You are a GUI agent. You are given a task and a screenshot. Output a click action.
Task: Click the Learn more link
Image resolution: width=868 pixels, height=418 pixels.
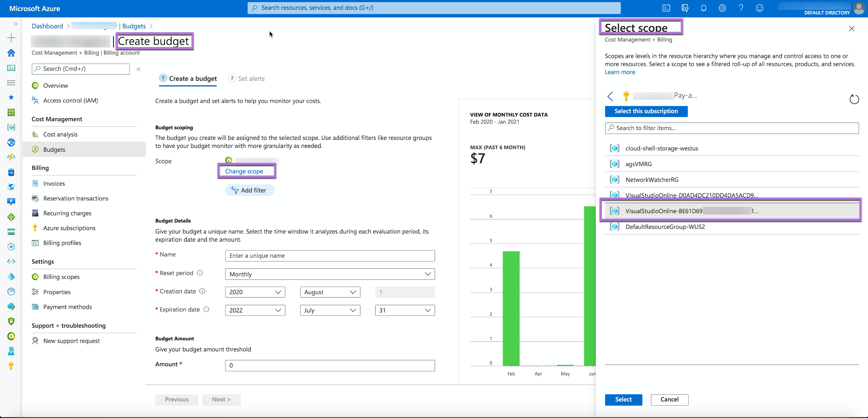(x=620, y=72)
